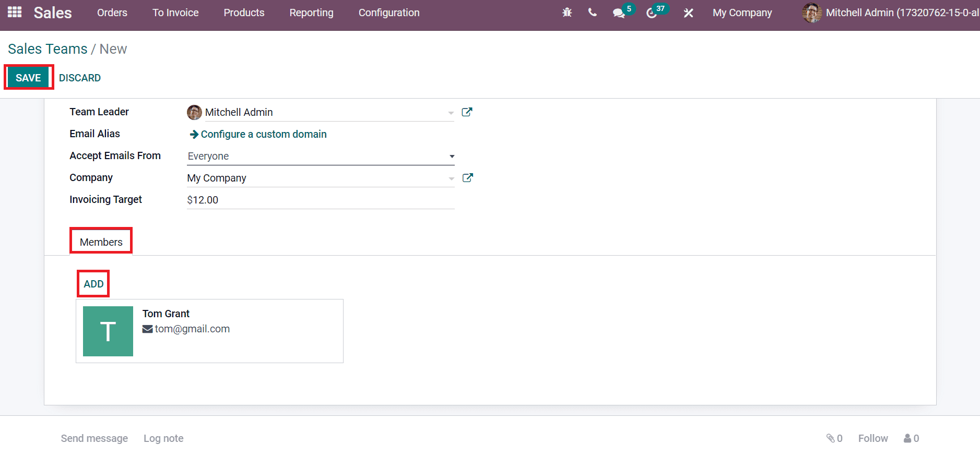Click the Follow button
Screen dimensions: 980x468
pyautogui.click(x=873, y=438)
